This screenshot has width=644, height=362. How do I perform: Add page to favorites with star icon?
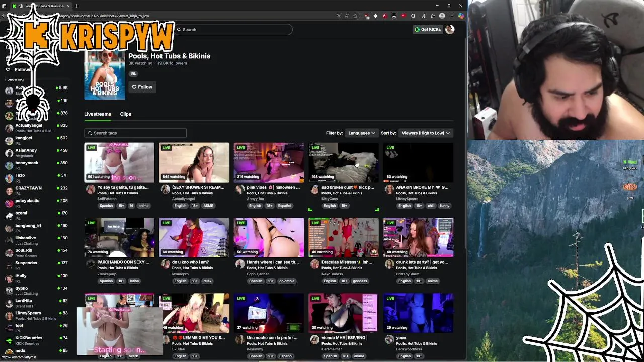[355, 16]
